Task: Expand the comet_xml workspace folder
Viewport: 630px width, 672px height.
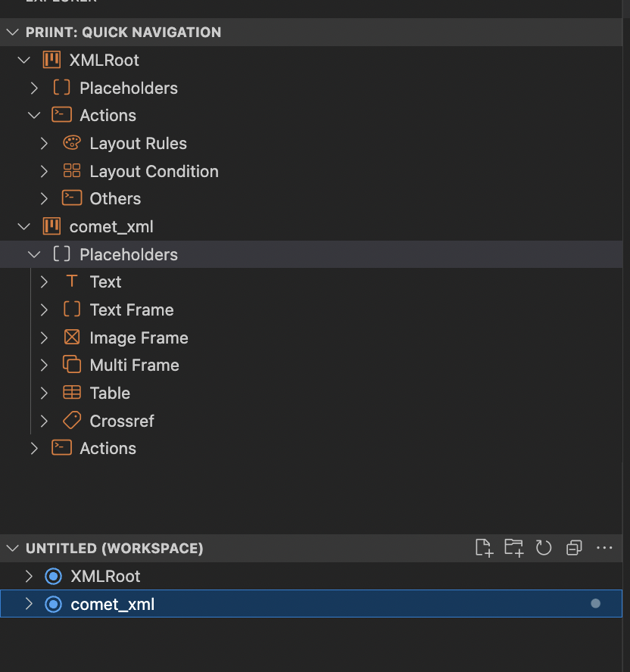Action: pyautogui.click(x=30, y=604)
